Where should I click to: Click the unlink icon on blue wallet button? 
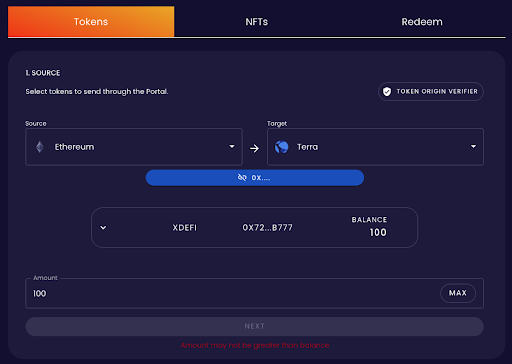point(242,178)
